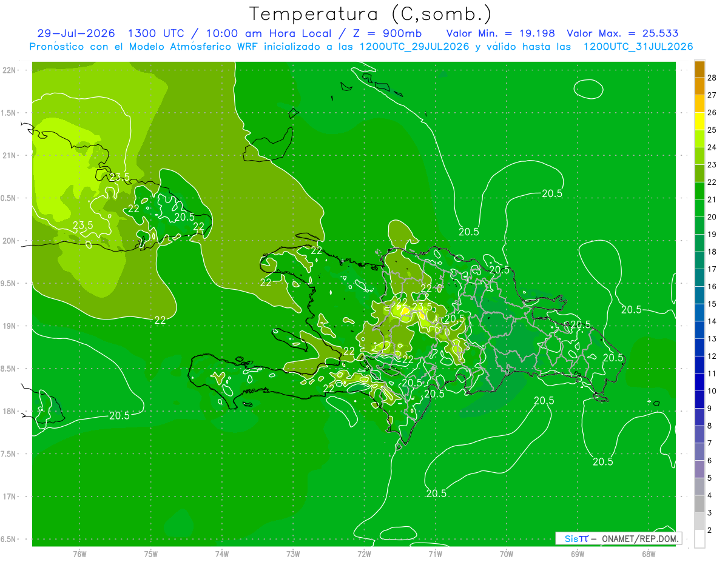Viewport: 728px width, 562px height.
Task: Click the "20N" latitude axis label
Action: (x=10, y=241)
